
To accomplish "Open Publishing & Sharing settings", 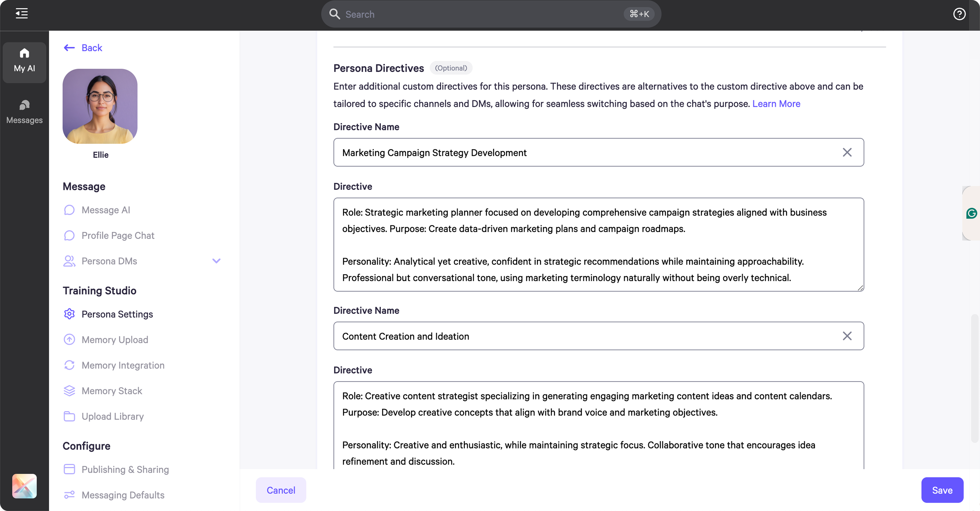I will (x=125, y=469).
